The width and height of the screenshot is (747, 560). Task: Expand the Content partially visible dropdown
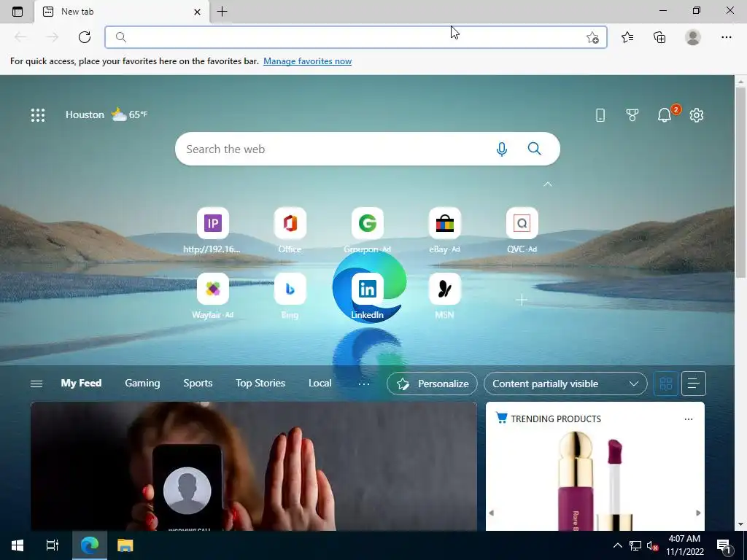pos(565,384)
